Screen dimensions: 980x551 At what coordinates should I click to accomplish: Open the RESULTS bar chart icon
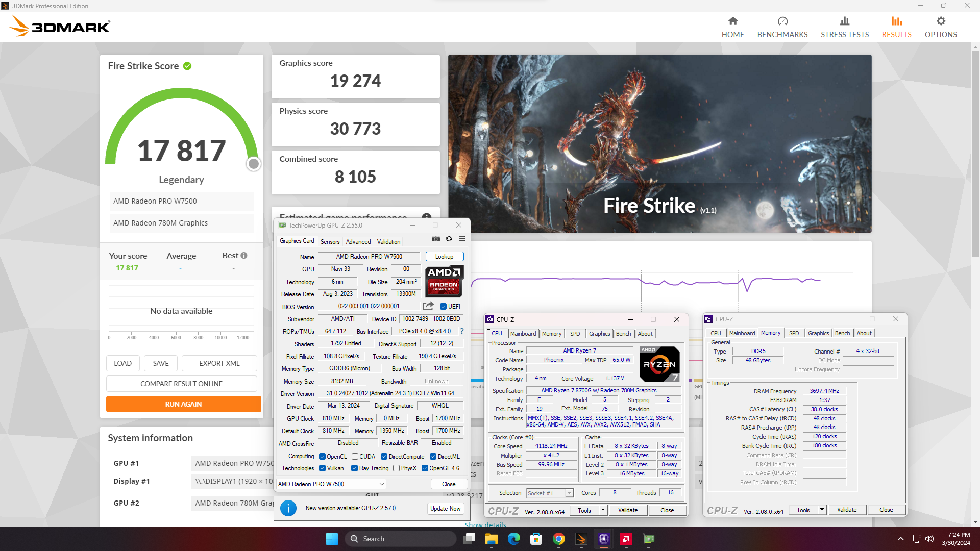pos(897,21)
